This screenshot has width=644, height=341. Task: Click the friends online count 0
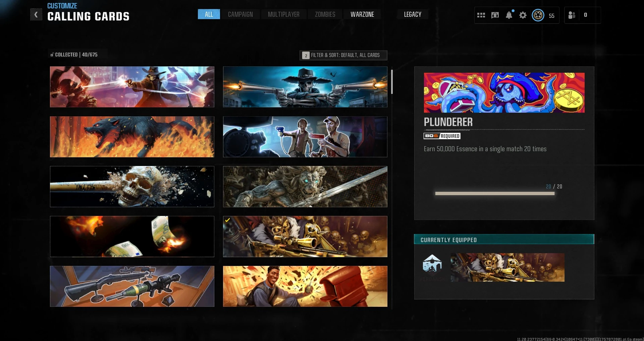coord(586,15)
